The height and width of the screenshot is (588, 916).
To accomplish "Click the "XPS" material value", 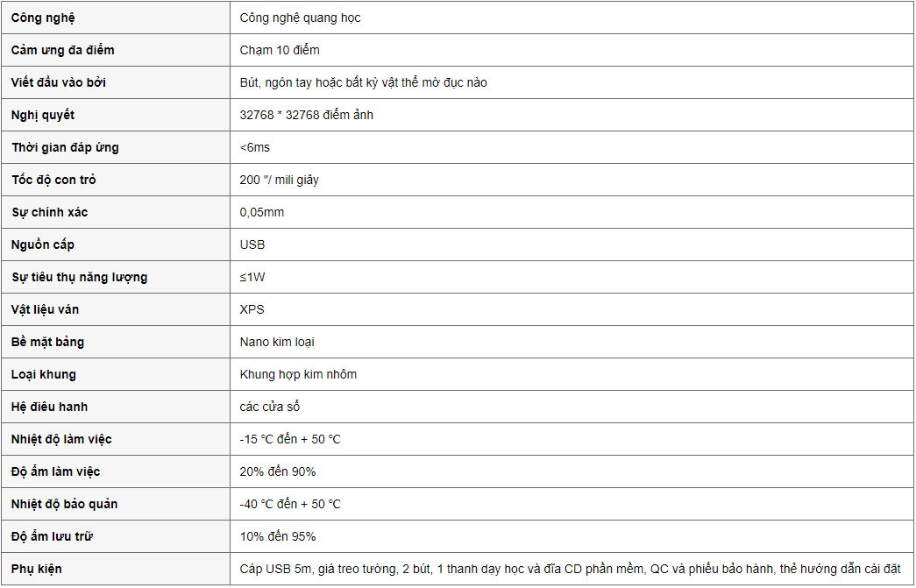I will 252,309.
